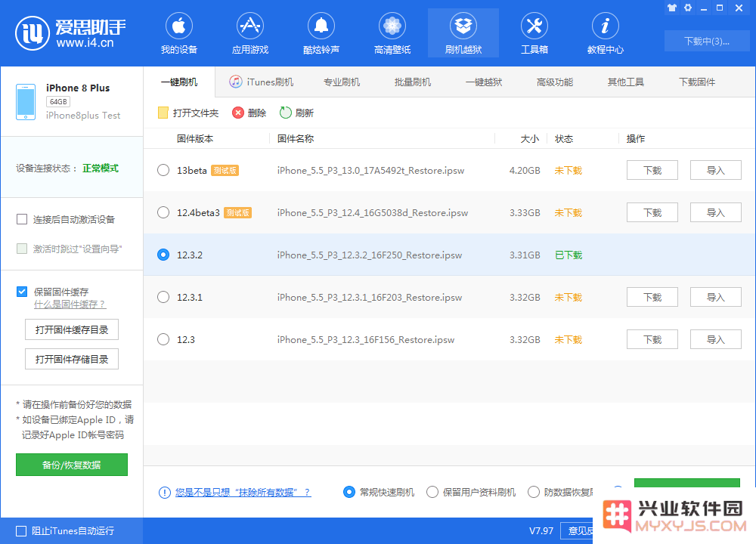Image resolution: width=756 pixels, height=544 pixels.
Task: Click the i4 爱思助手 logo
Action: click(x=71, y=33)
